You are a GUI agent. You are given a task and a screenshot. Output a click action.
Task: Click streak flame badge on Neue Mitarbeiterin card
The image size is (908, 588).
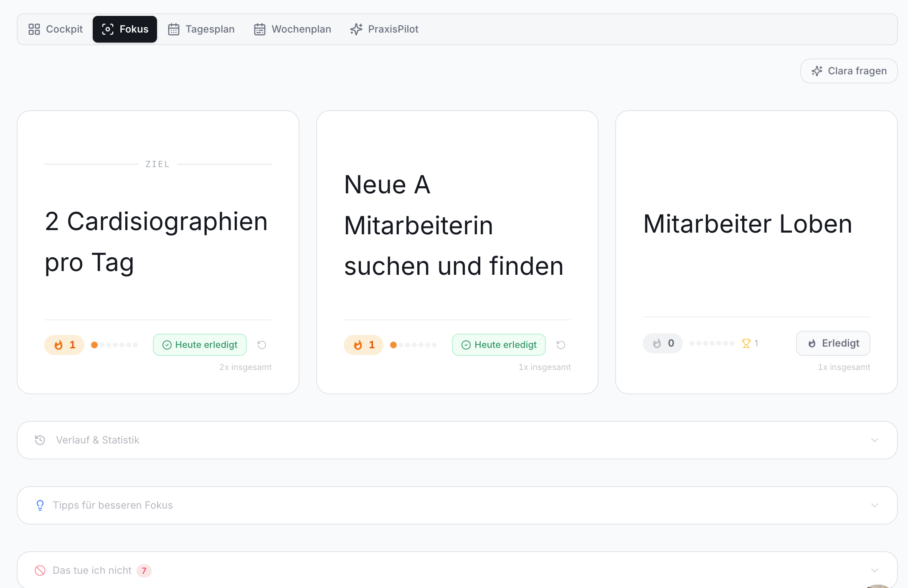(363, 345)
